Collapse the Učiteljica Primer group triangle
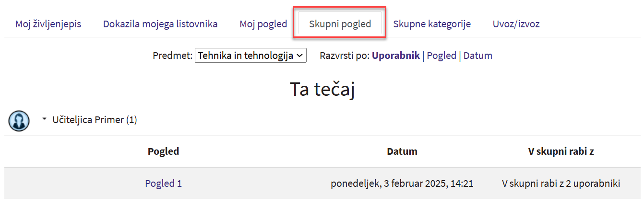Screen dimensions: 644x206 coord(45,119)
